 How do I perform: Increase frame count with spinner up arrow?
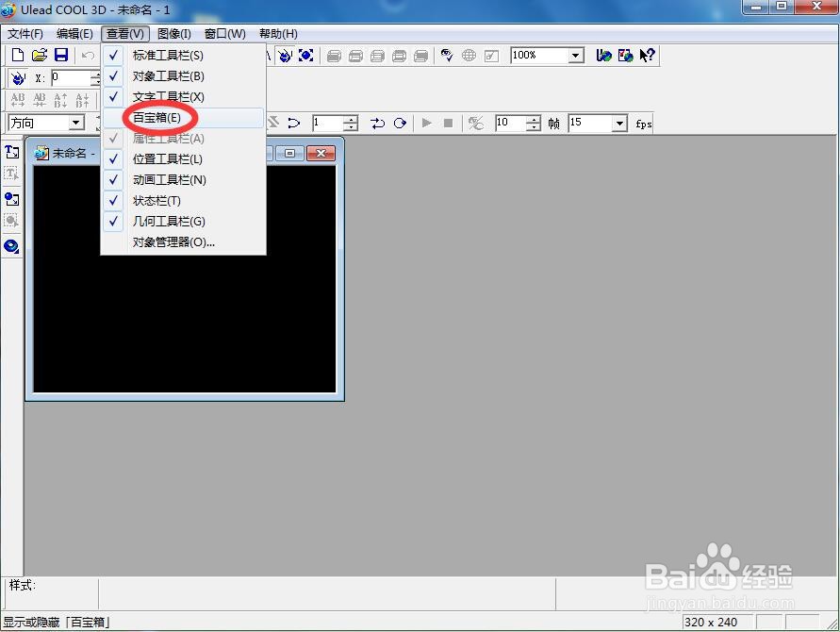[x=534, y=120]
